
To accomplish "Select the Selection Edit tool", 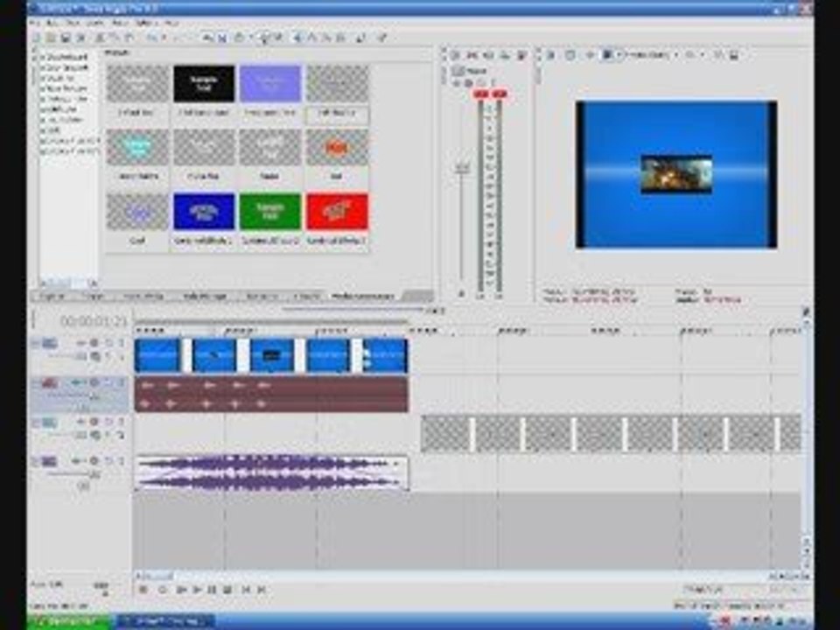I will pyautogui.click(x=326, y=38).
